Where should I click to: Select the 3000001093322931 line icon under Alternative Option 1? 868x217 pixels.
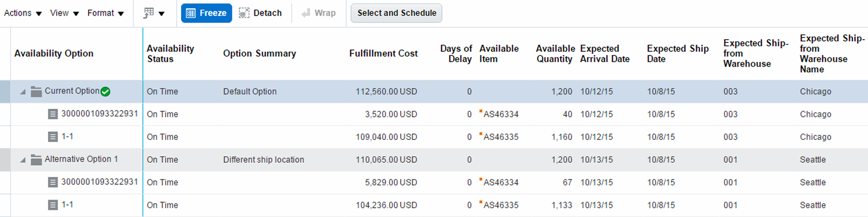tap(53, 182)
